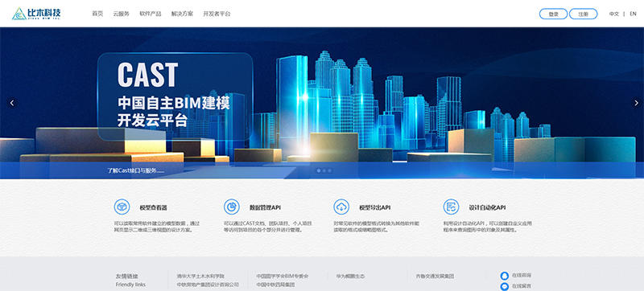Select the second carousel dot
The width and height of the screenshot is (644, 291).
pyautogui.click(x=324, y=170)
